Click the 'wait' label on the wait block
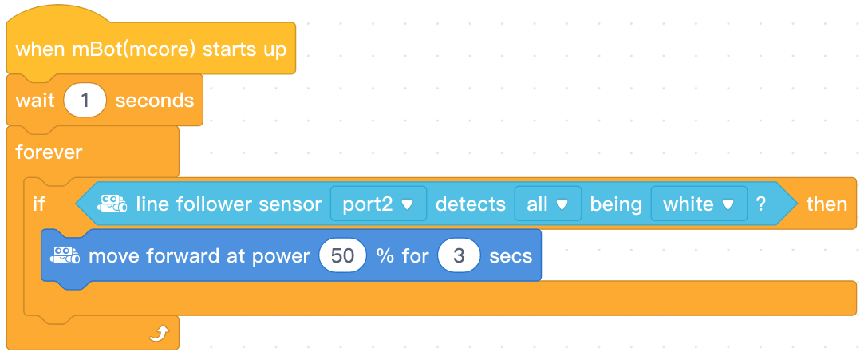Image resolution: width=868 pixels, height=364 pixels. (x=34, y=101)
